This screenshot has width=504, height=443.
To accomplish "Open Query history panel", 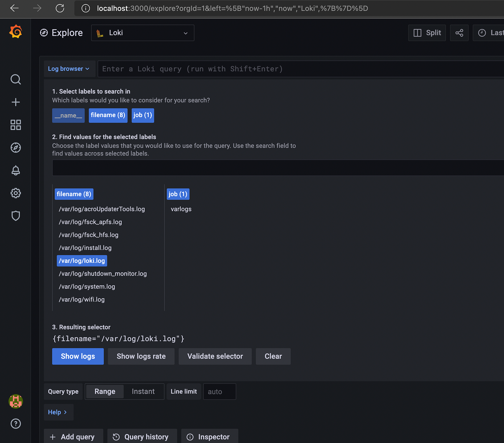I will (142, 437).
